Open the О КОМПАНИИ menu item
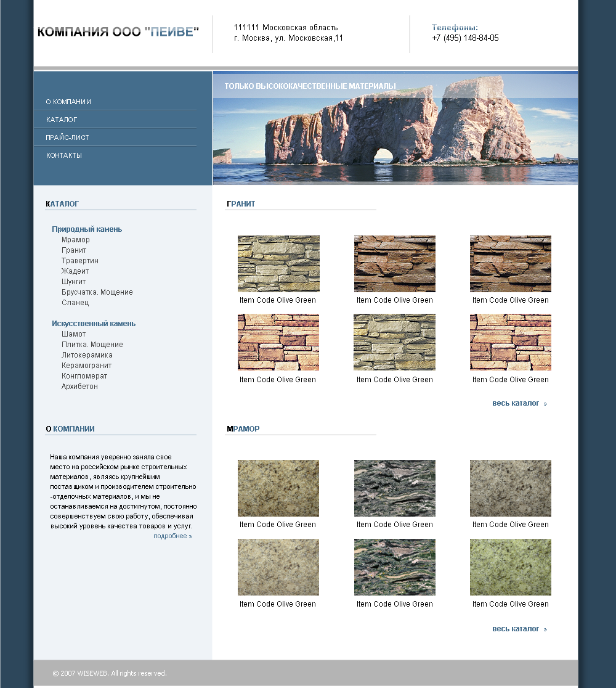The width and height of the screenshot is (616, 688). (x=68, y=102)
